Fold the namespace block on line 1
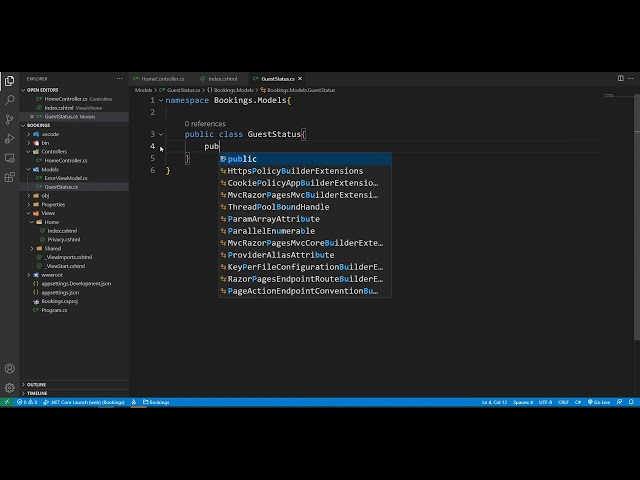This screenshot has width=640, height=480. 161,100
